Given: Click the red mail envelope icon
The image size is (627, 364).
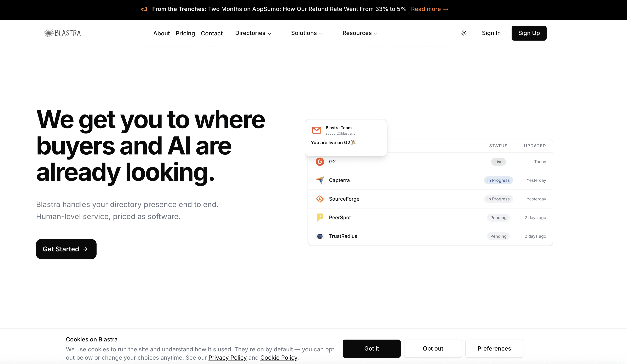Looking at the screenshot, I should pos(316,130).
